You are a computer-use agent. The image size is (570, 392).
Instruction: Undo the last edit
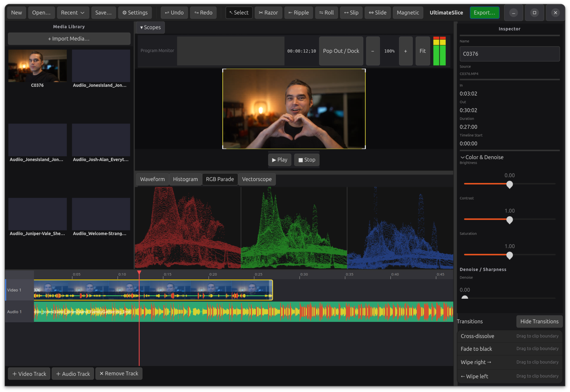coord(174,12)
